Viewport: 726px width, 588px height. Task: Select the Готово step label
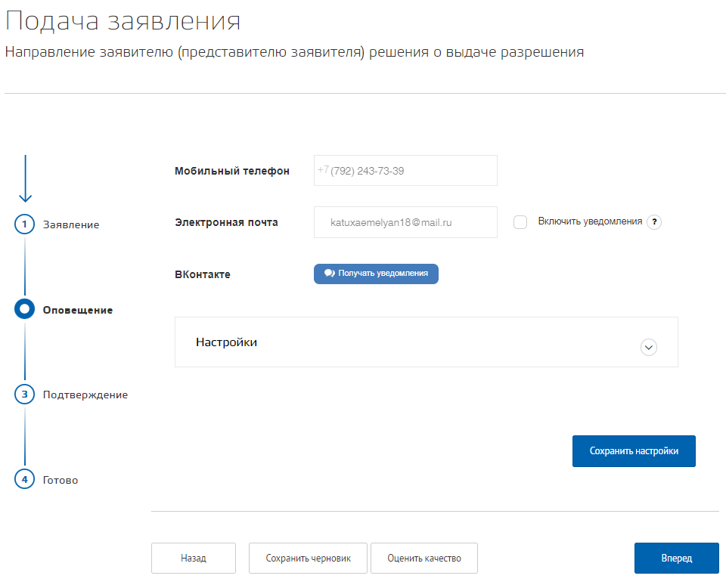60,480
